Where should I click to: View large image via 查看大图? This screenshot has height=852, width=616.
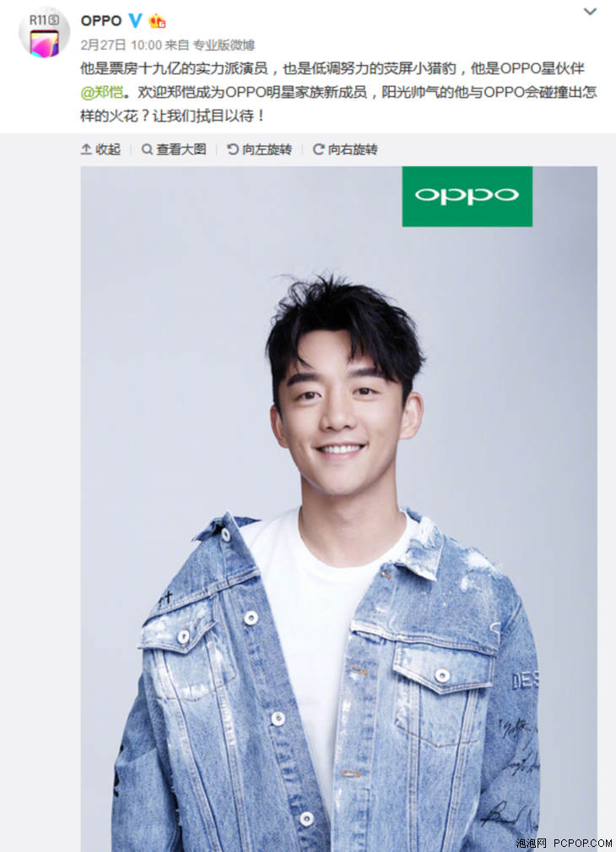tap(174, 149)
